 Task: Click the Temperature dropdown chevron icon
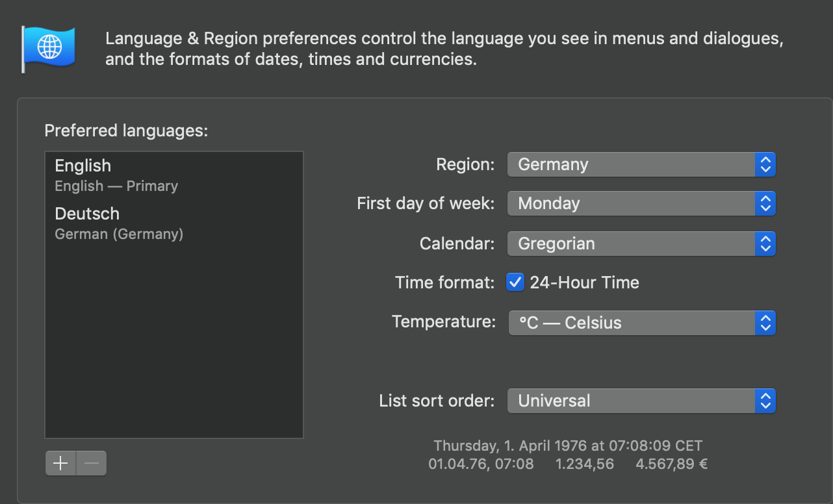pos(767,323)
